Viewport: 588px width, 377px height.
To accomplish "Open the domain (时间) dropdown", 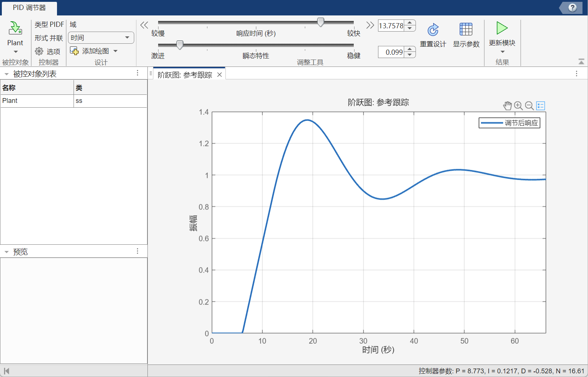I will pyautogui.click(x=101, y=37).
